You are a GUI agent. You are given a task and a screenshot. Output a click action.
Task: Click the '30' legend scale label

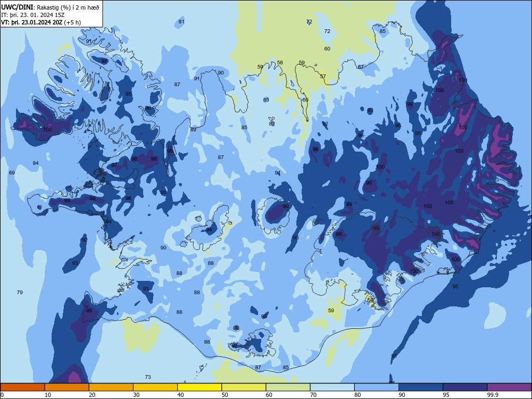coord(136,395)
